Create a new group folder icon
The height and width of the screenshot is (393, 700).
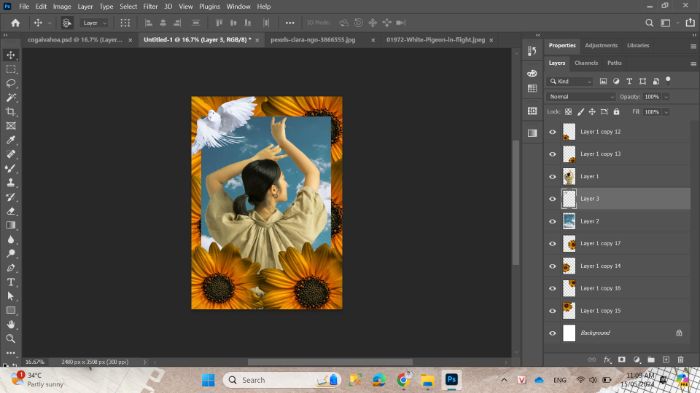651,360
